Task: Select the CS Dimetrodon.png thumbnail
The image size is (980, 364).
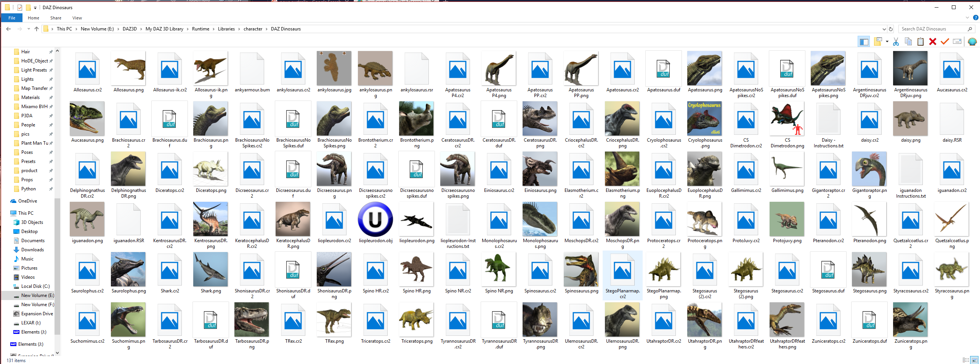Action: tap(787, 119)
